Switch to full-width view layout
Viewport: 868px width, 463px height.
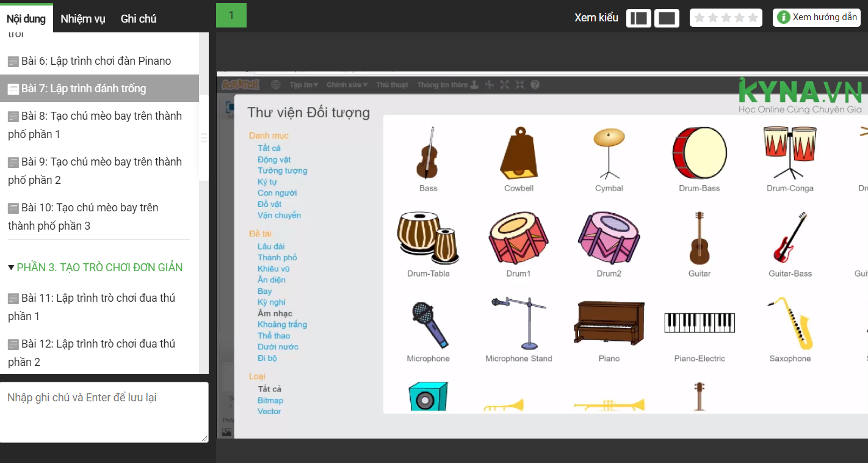pos(667,18)
